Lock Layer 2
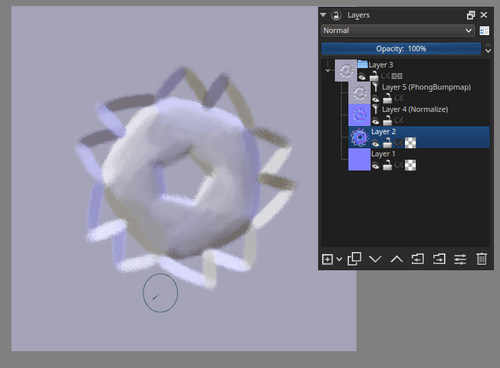 tap(387, 143)
